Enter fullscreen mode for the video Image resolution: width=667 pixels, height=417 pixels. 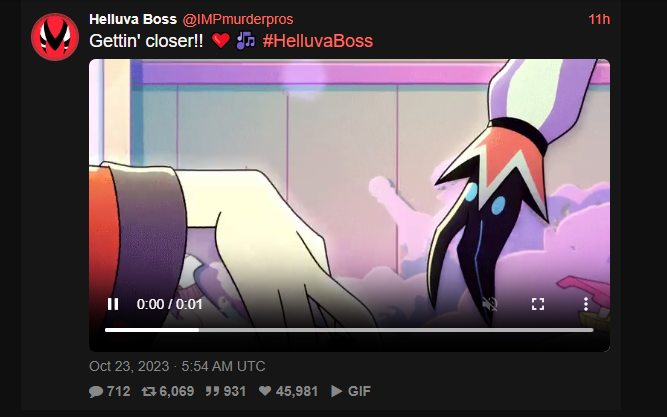tap(538, 304)
